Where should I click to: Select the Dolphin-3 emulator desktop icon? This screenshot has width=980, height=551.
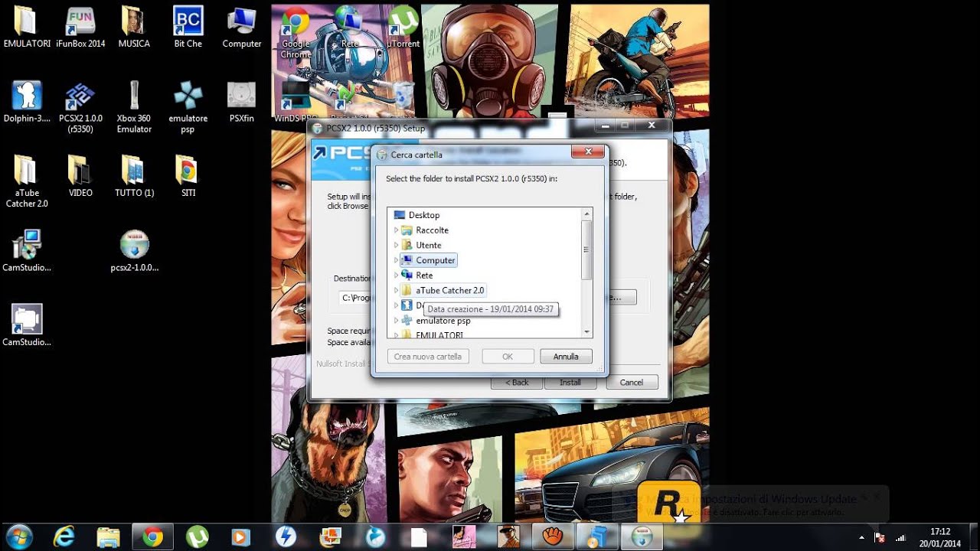[27, 102]
